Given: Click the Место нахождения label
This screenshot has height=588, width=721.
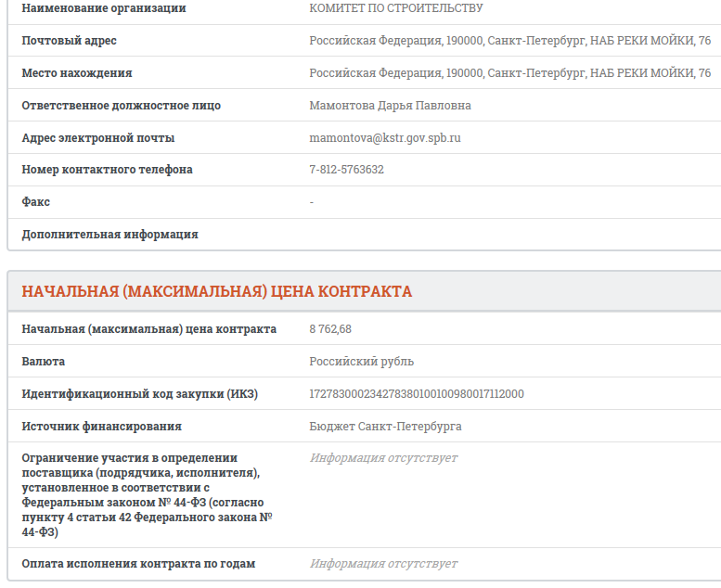Looking at the screenshot, I should point(77,73).
